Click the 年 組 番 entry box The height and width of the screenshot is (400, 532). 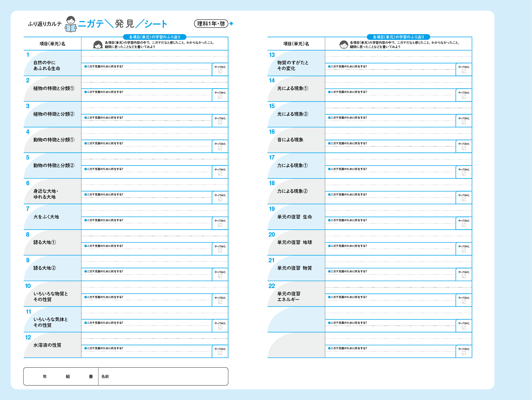pyautogui.click(x=61, y=376)
